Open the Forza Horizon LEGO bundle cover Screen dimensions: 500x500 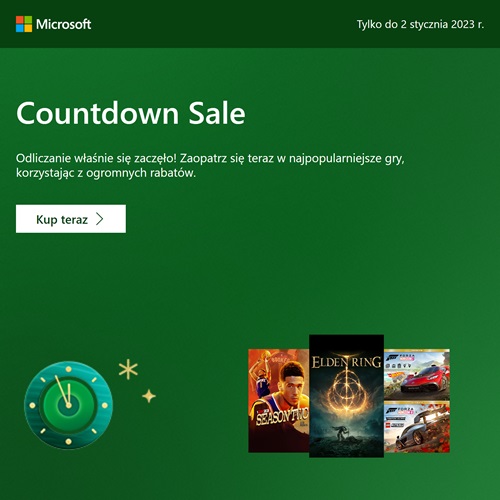[x=417, y=427]
